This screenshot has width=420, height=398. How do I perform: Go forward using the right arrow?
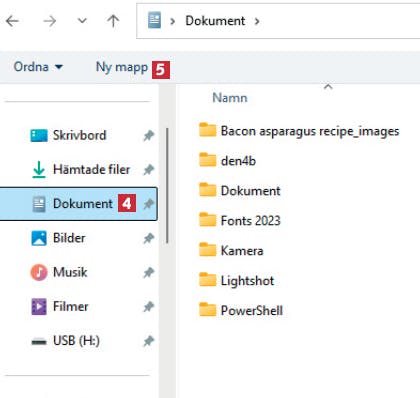[x=50, y=21]
